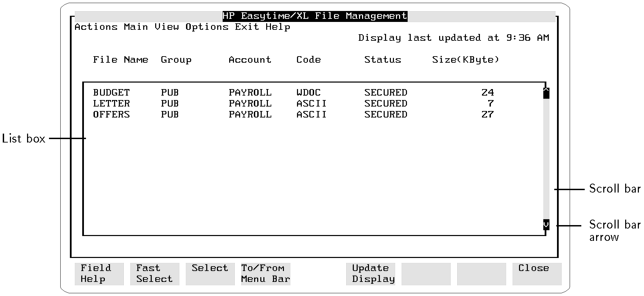Open the View menu
Image resolution: width=644 pixels, height=296 pixels.
pos(166,27)
